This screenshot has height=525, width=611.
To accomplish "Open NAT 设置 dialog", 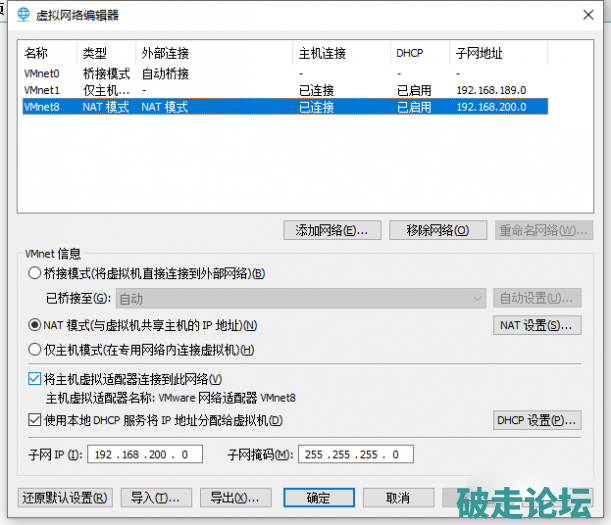I will tap(538, 325).
